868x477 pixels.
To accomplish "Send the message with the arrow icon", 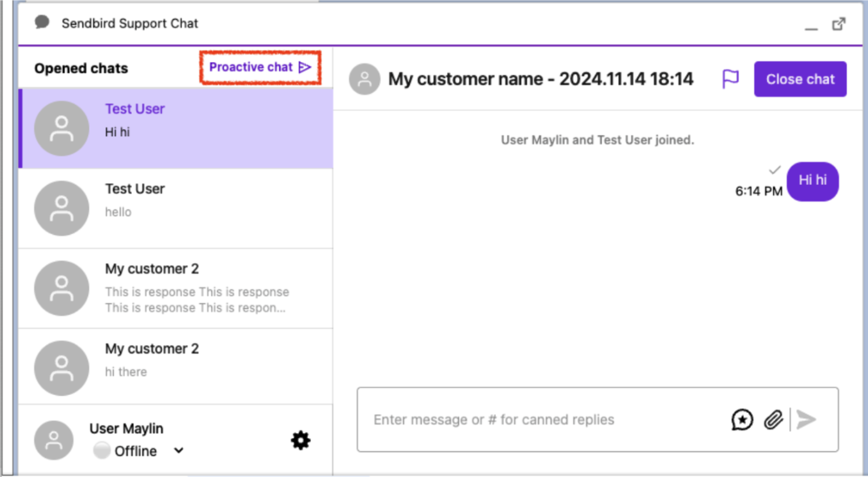I will pos(806,420).
